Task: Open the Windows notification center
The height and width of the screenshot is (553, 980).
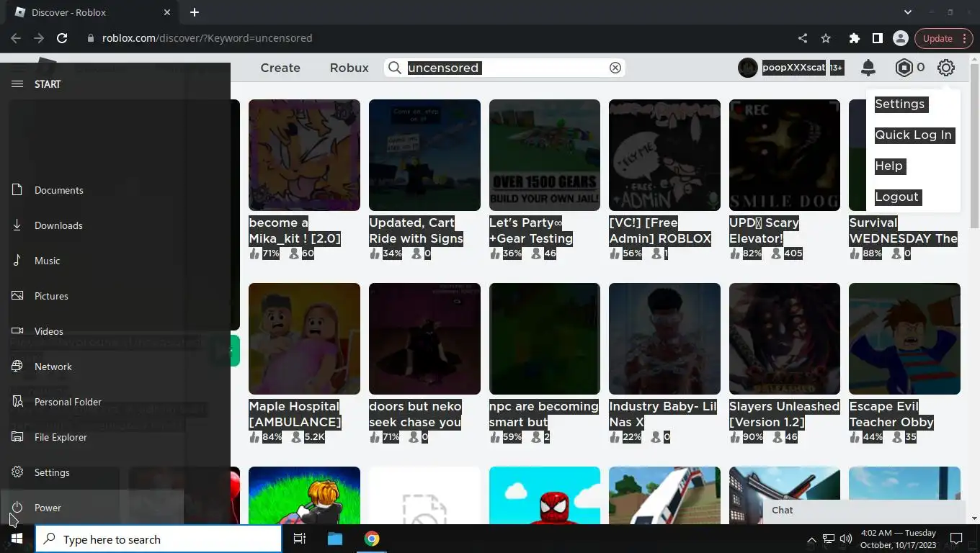Action: point(956,539)
